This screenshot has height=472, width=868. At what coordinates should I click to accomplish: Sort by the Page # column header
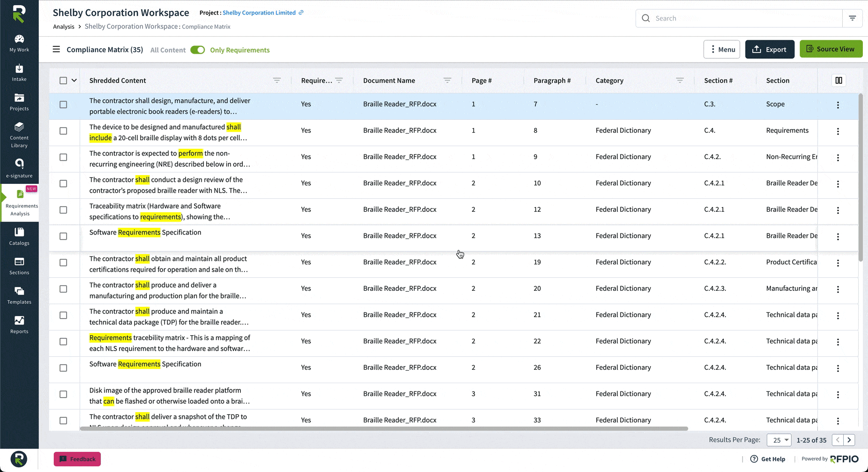(x=482, y=81)
